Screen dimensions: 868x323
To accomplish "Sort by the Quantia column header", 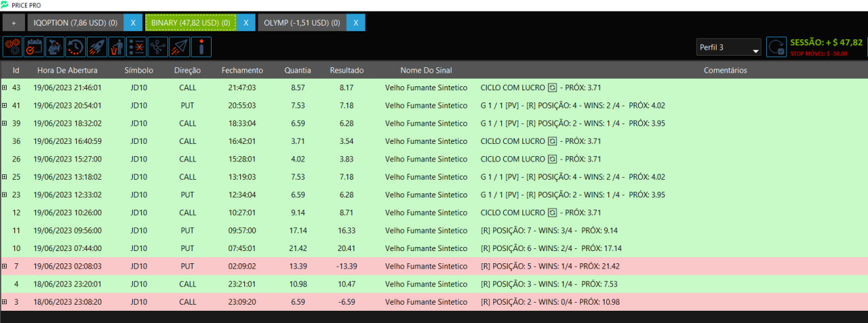I will pyautogui.click(x=298, y=70).
